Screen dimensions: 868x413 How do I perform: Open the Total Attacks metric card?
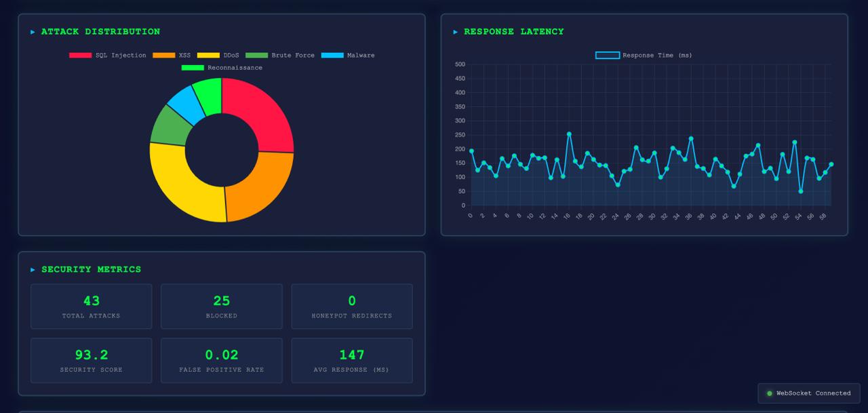pyautogui.click(x=92, y=307)
